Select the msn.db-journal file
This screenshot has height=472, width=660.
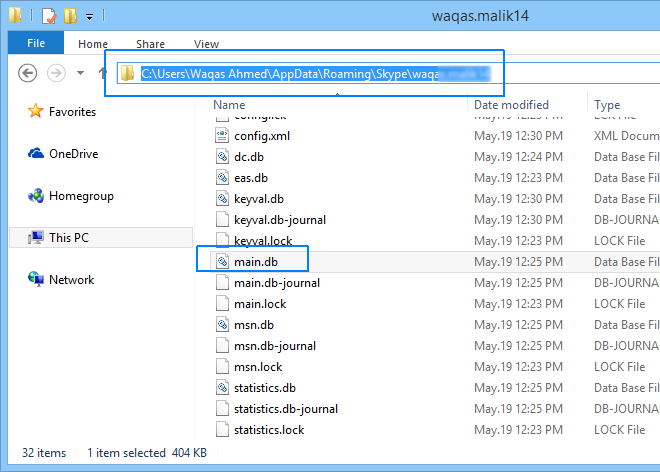tap(275, 346)
